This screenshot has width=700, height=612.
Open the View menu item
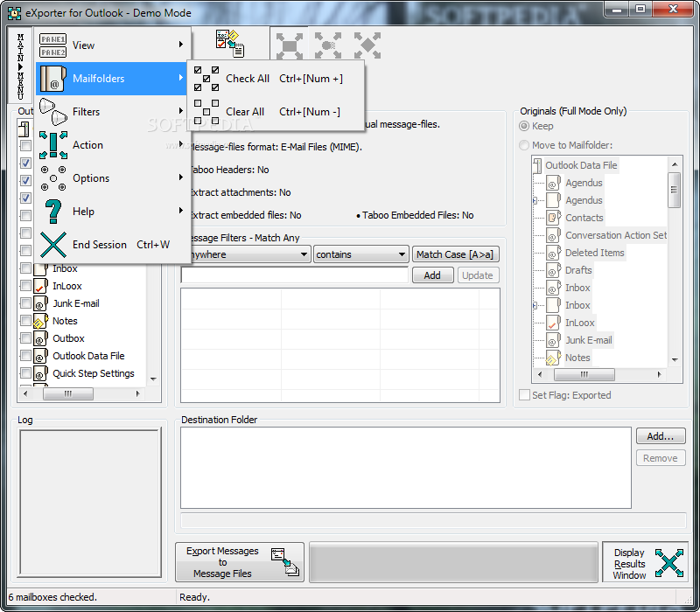pos(112,45)
